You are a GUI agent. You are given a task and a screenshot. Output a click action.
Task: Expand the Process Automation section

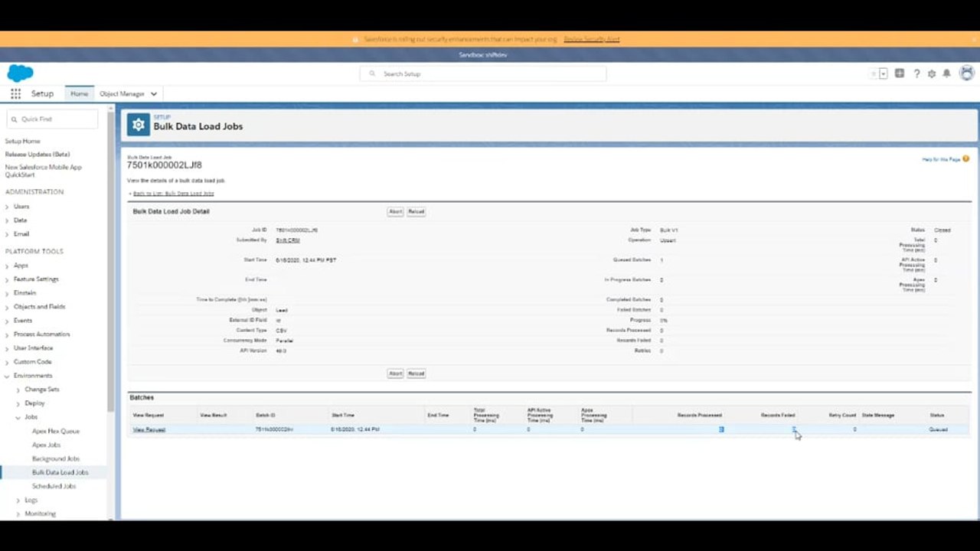7,334
